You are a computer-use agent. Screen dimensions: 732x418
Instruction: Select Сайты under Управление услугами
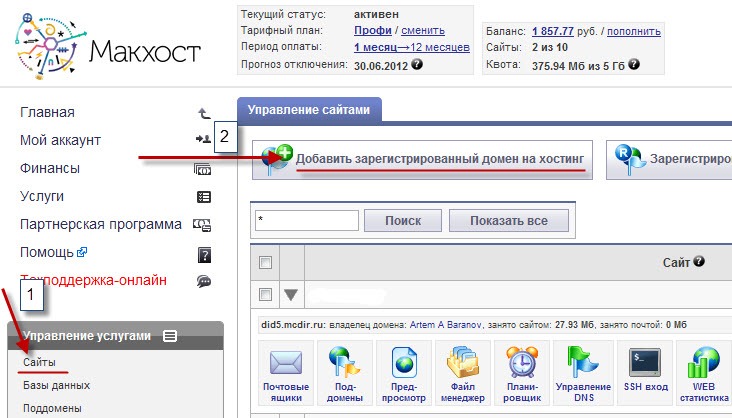pos(39,362)
